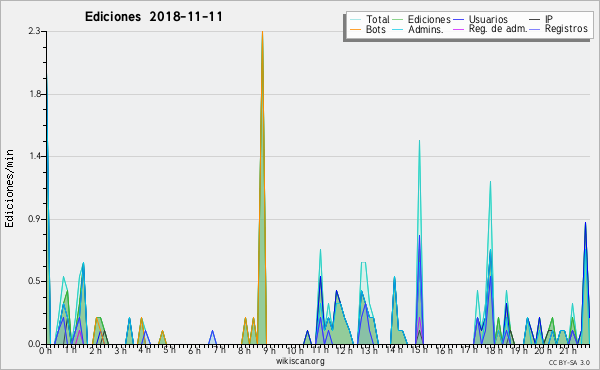
Task: Click the 21 h x-axis tick label
Action: 567,351
